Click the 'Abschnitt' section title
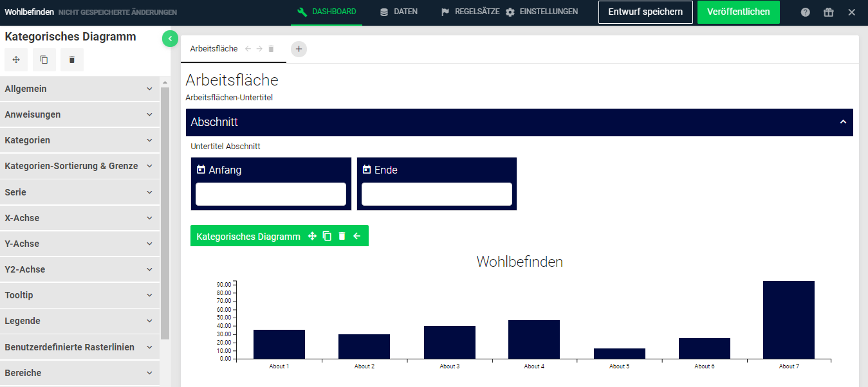868x387 pixels. coord(215,122)
